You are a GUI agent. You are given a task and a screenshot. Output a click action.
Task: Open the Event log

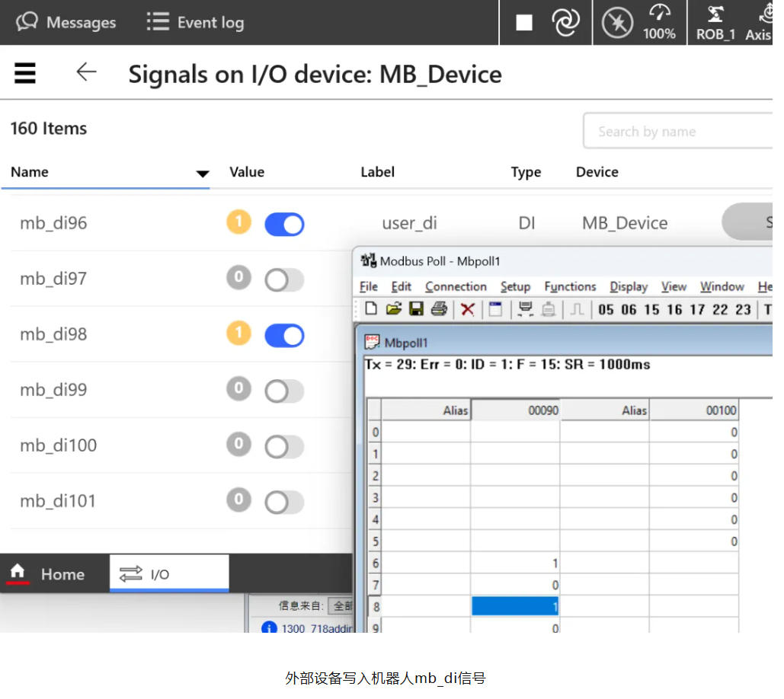pos(195,22)
